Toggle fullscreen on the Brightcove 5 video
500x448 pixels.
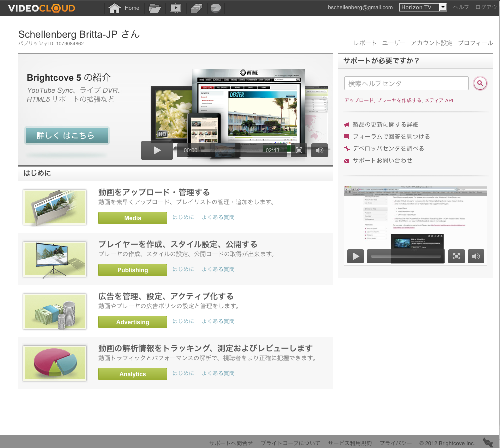pos(299,150)
